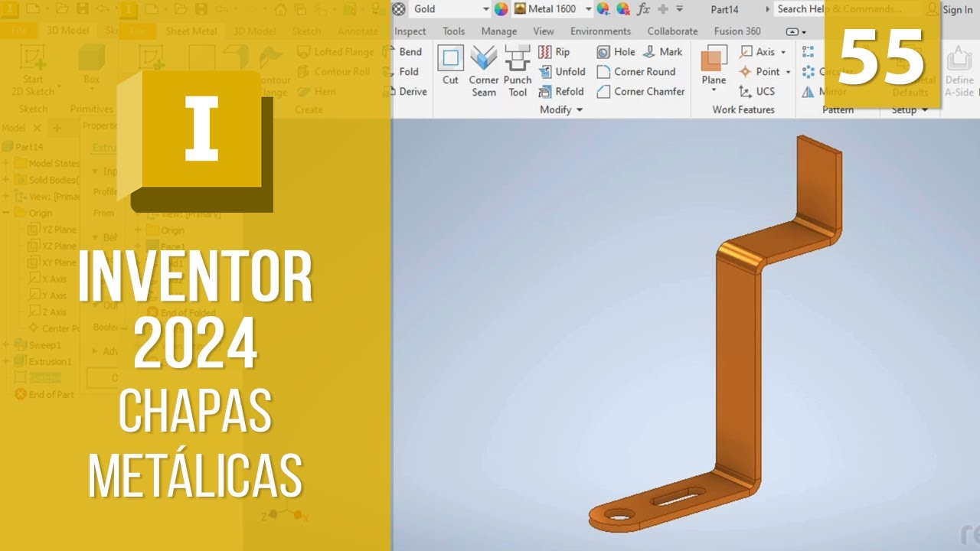Apply Corner Round
Image resolution: width=980 pixels, height=551 pixels.
point(636,72)
